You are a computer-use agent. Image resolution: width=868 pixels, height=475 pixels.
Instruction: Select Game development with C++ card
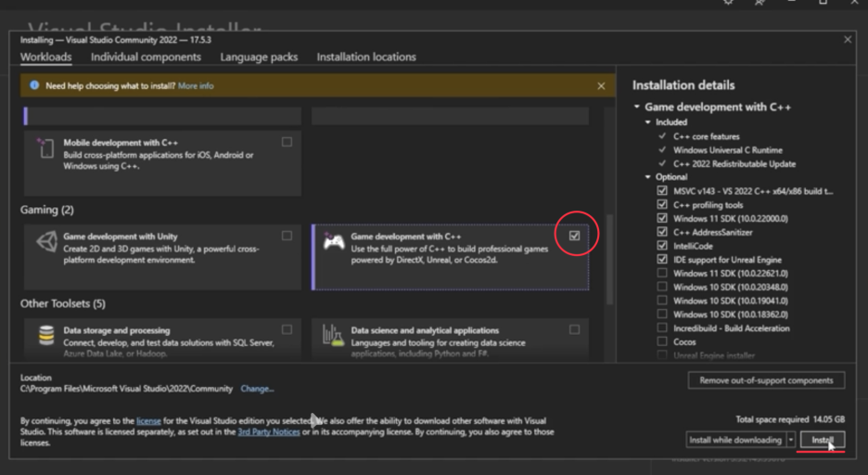coord(450,257)
